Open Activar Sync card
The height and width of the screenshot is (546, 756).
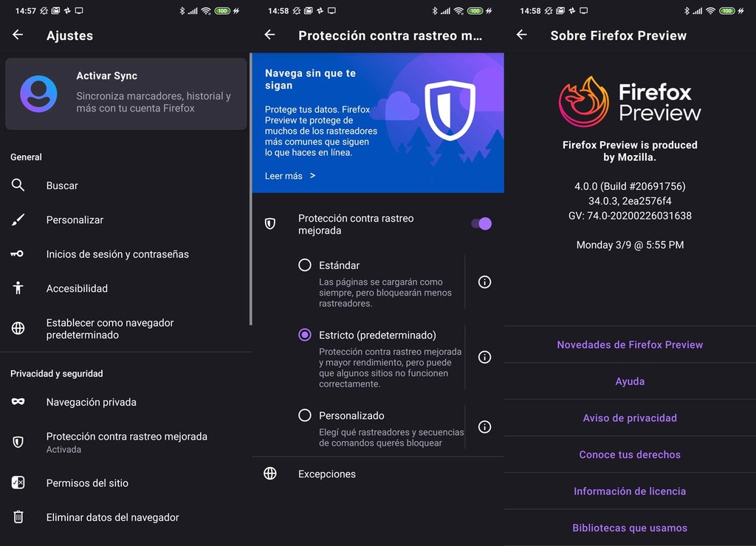click(x=126, y=94)
